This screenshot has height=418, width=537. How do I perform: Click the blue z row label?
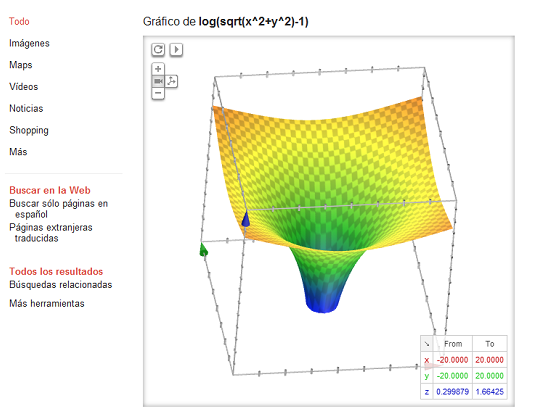(x=427, y=392)
